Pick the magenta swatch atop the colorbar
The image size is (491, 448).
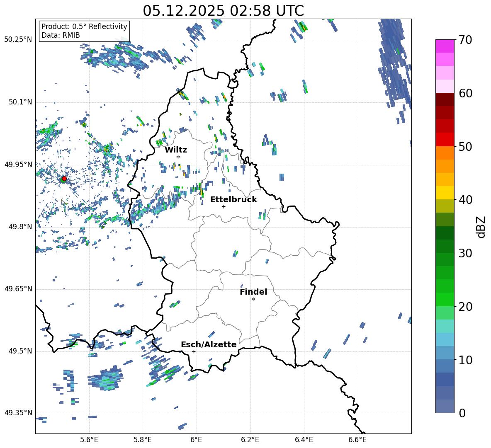click(445, 46)
